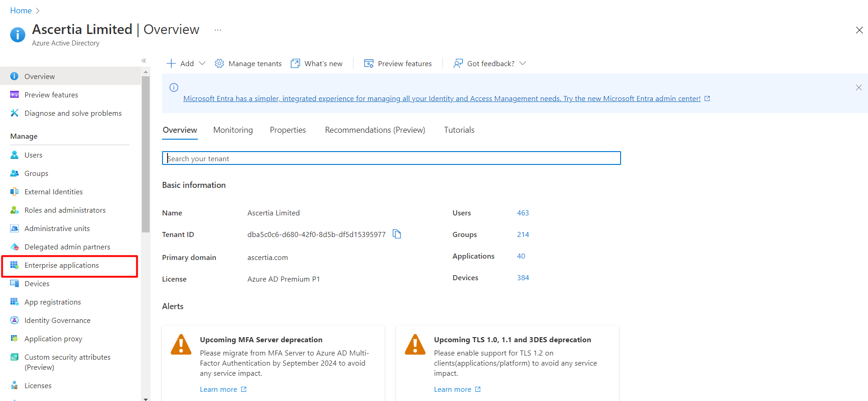
Task: Click the Application proxy icon
Action: click(14, 339)
